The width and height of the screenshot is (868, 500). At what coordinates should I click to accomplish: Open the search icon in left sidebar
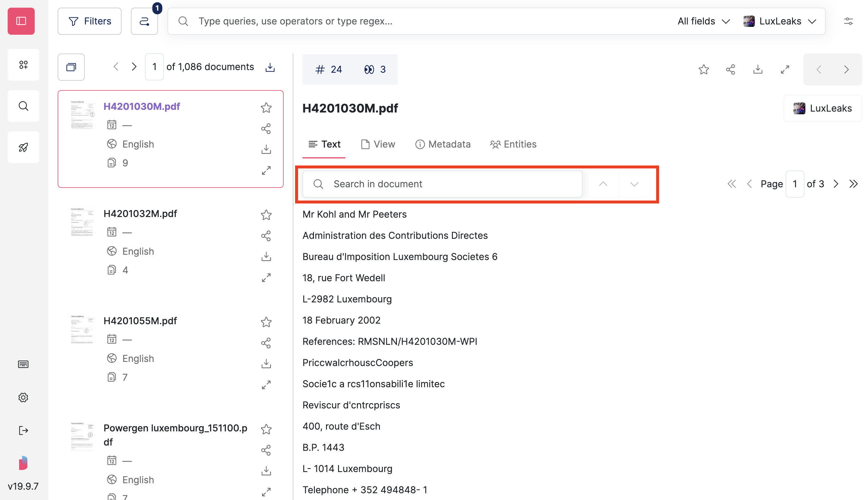coord(23,106)
